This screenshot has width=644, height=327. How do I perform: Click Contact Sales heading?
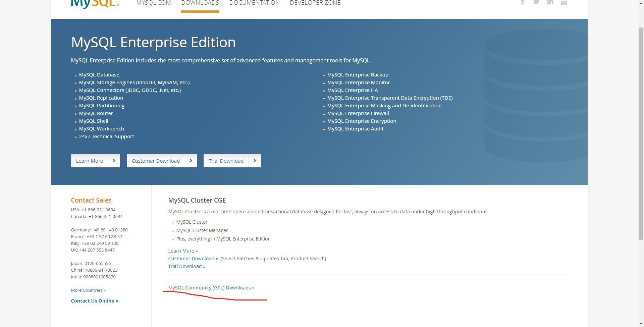tap(91, 200)
